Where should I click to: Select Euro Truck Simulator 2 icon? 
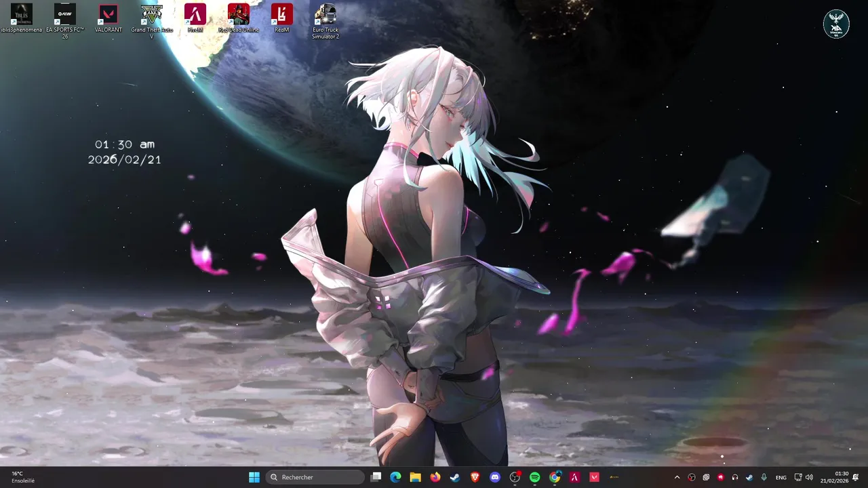click(325, 20)
